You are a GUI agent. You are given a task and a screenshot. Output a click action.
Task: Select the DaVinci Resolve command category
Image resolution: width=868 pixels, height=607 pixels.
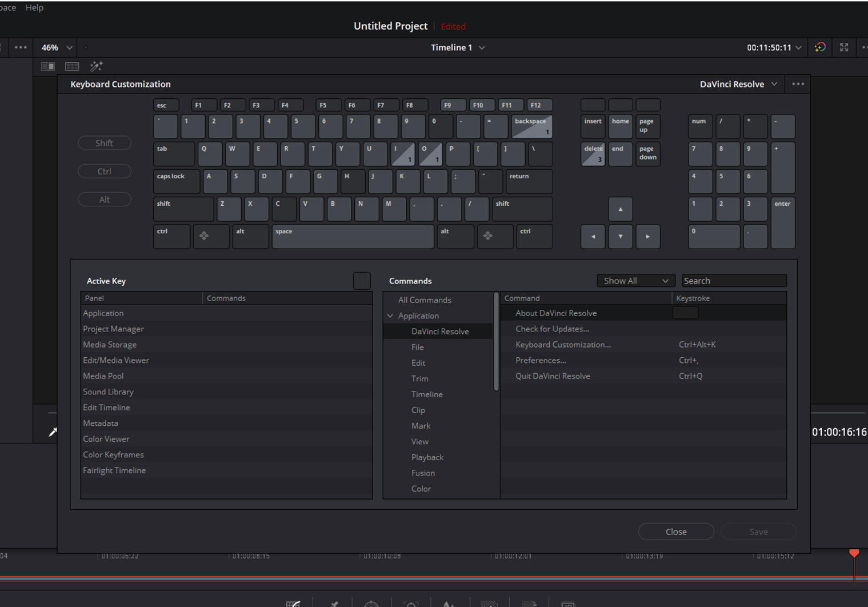point(438,332)
